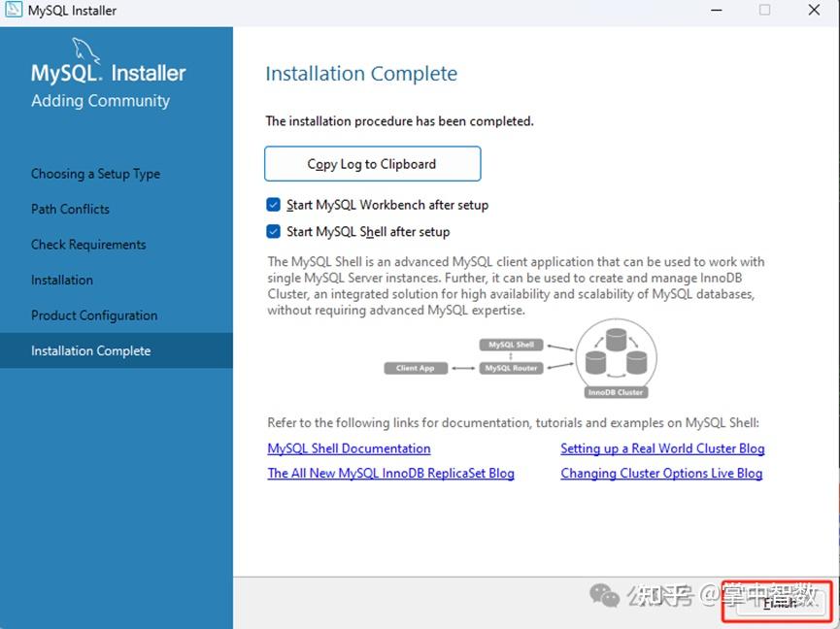Click 'The installation procedure has been completed.' text
Viewport: 840px width, 629px height.
click(x=400, y=121)
